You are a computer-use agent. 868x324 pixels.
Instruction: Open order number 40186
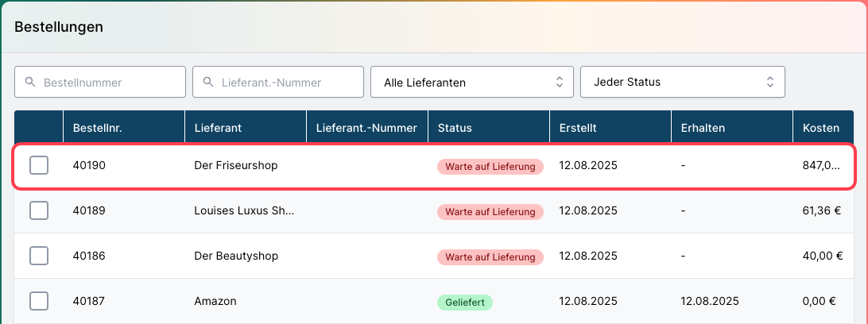tap(89, 256)
